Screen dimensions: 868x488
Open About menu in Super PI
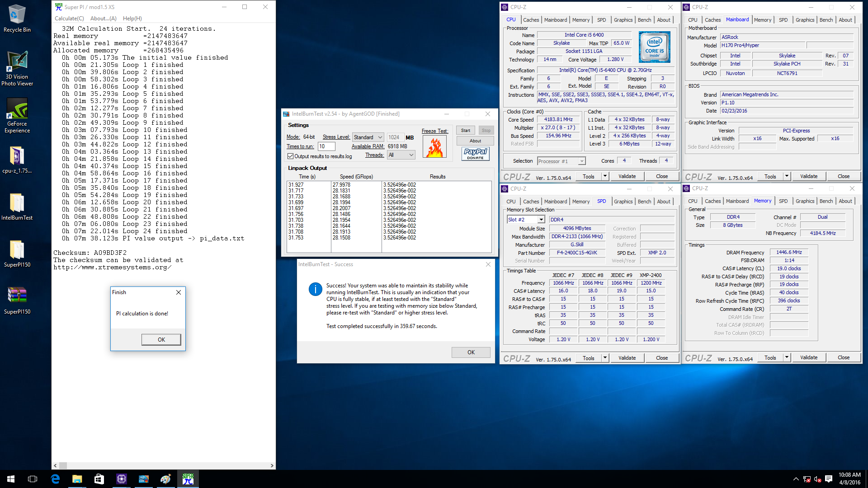point(103,19)
